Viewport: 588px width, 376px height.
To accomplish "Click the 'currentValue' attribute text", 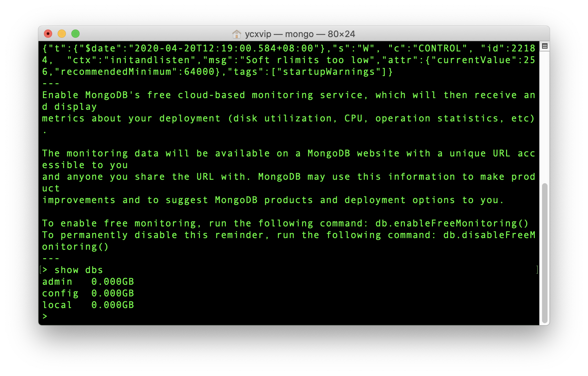I will pos(474,60).
